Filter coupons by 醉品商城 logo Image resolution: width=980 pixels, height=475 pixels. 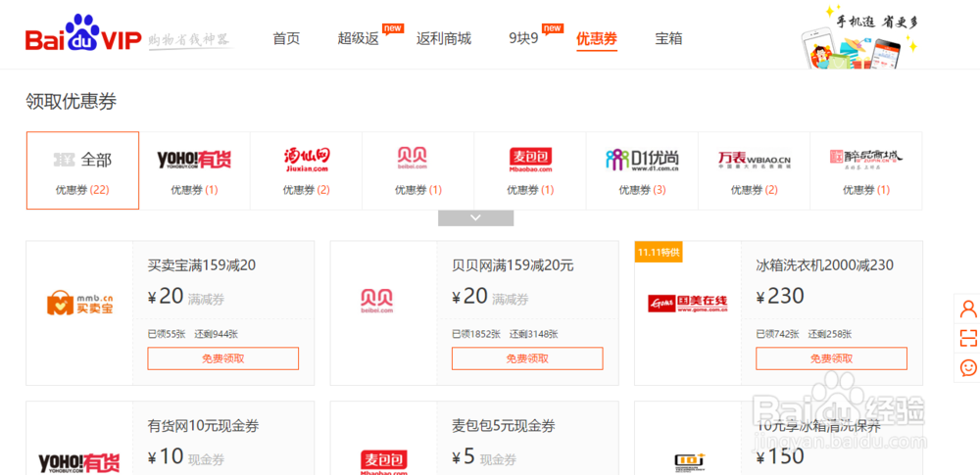pyautogui.click(x=865, y=160)
